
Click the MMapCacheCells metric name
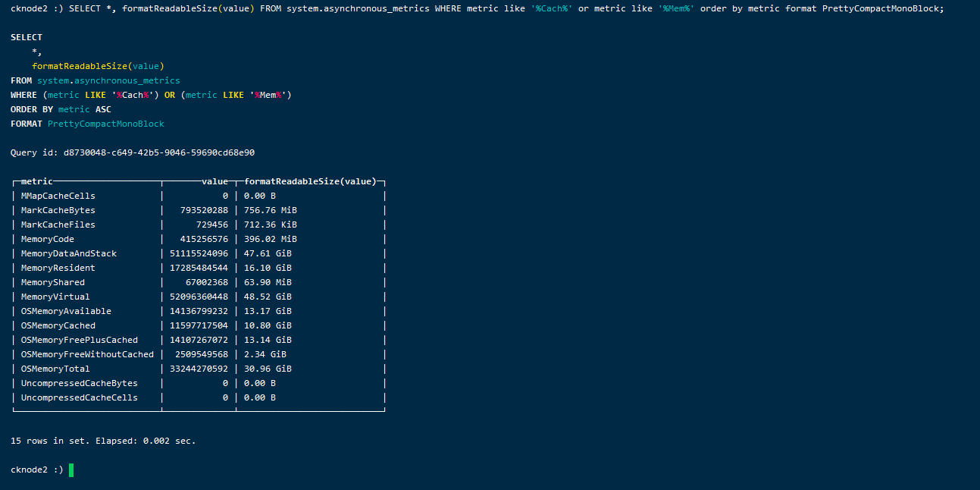58,196
